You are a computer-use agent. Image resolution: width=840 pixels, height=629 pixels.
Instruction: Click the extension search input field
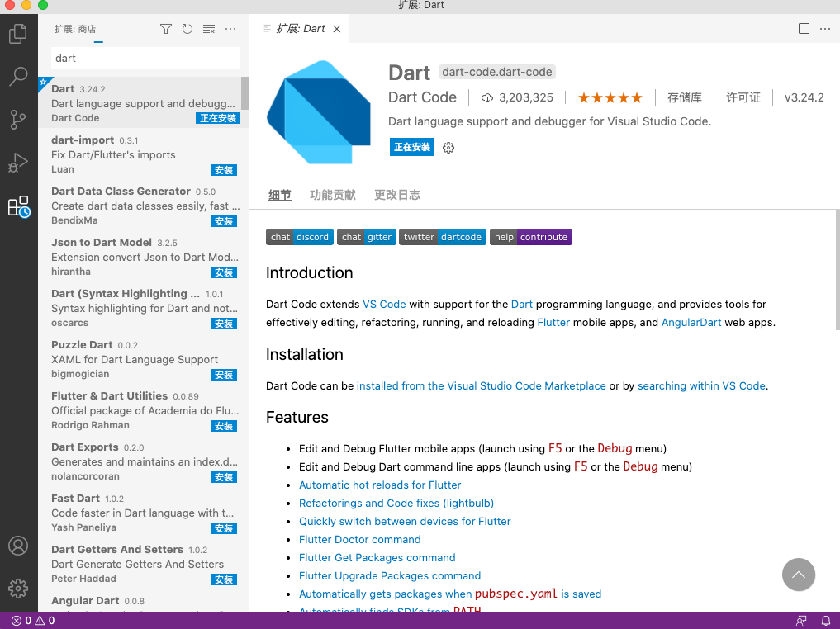[x=145, y=59]
